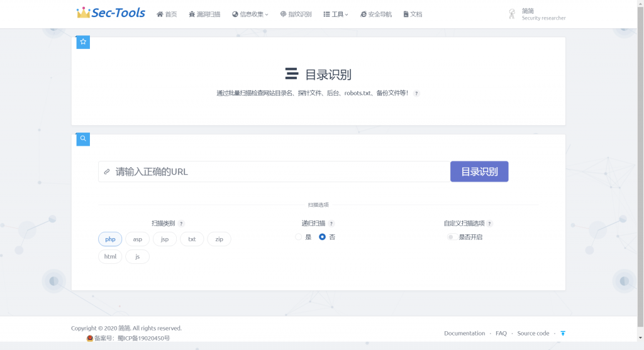644x350 pixels.
Task: Open the Documentation footer link
Action: pos(465,333)
